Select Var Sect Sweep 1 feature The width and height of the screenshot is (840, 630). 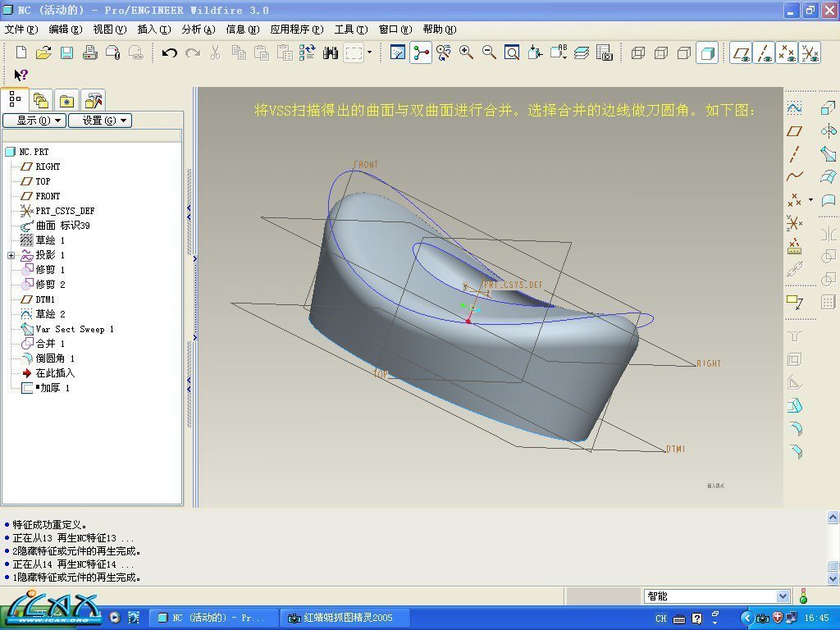pyautogui.click(x=74, y=329)
